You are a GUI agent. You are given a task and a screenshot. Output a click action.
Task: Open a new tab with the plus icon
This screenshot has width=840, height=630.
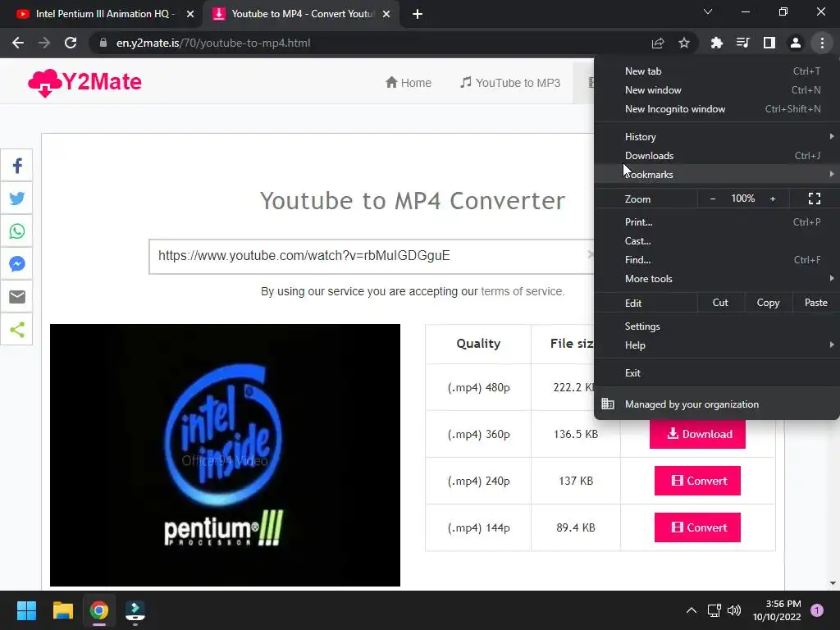tap(418, 14)
